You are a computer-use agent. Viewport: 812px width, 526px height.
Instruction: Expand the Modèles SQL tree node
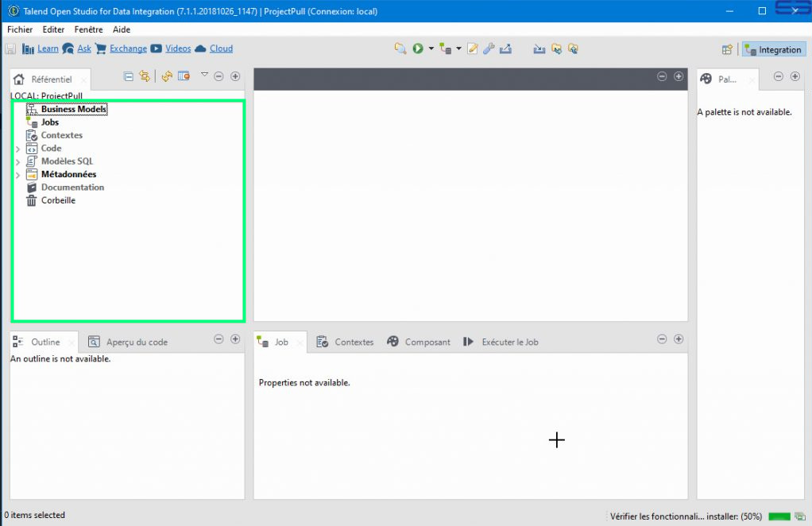[17, 162]
